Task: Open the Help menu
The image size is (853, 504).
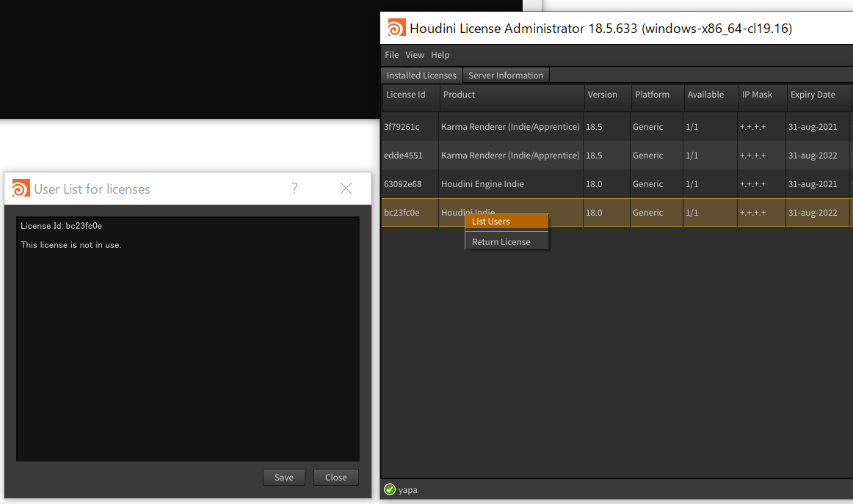Action: click(440, 55)
